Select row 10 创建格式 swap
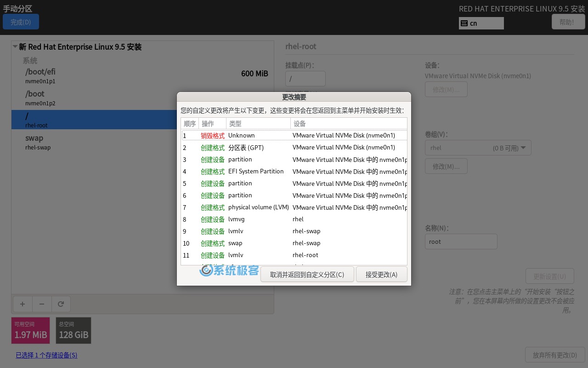588x368 pixels. tap(294, 243)
